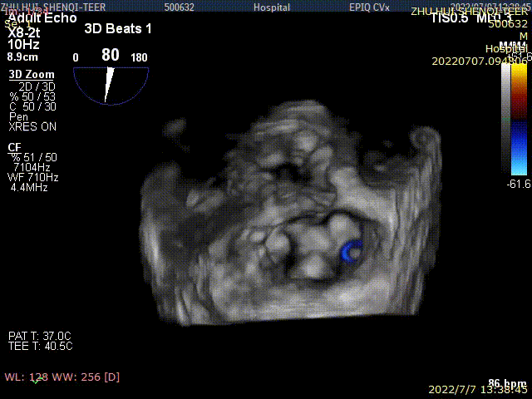The height and width of the screenshot is (399, 532).
Task: Click the WL: 128 WW: 256 window-level text
Action: pos(62,377)
